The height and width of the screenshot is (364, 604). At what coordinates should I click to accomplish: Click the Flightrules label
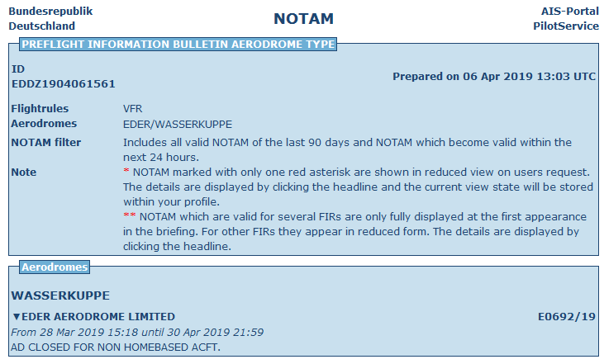coord(40,109)
